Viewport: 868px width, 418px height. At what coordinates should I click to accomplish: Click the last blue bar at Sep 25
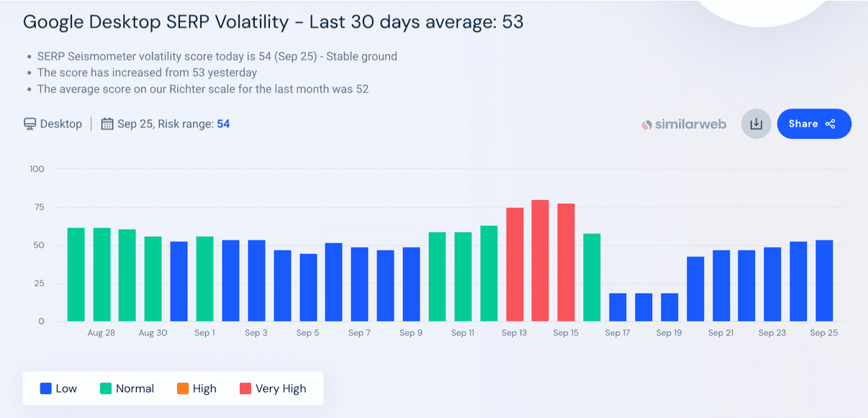coord(824,281)
